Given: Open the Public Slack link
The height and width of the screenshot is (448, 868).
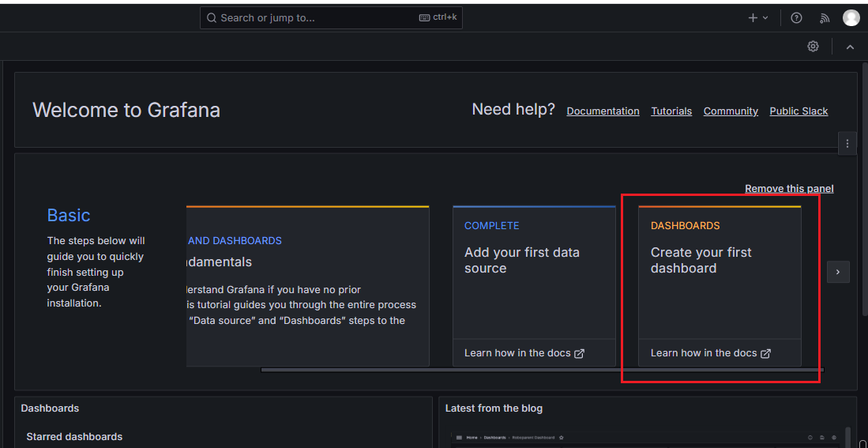Looking at the screenshot, I should (798, 111).
